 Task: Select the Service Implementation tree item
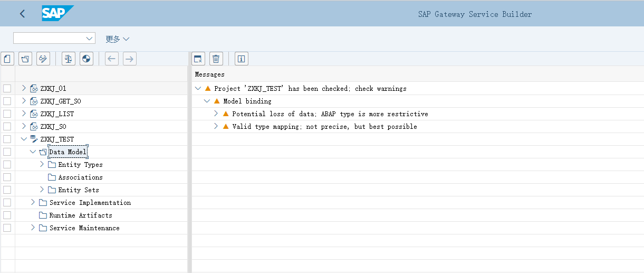(90, 203)
